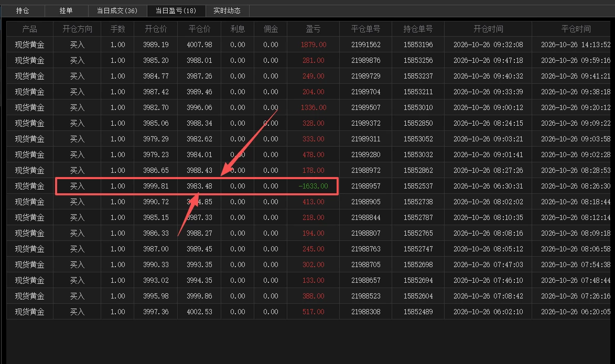Select the position order number 15853256
The width and height of the screenshot is (615, 364).
[x=418, y=60]
